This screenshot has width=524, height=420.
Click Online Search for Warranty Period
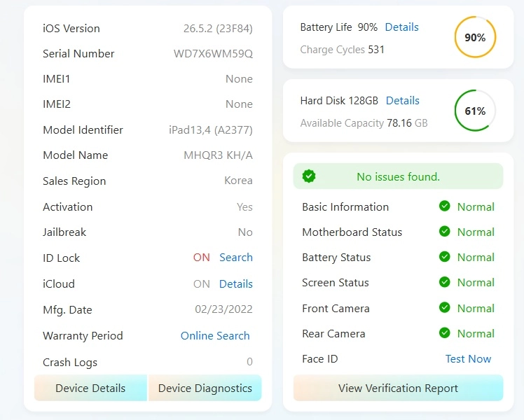(x=215, y=335)
